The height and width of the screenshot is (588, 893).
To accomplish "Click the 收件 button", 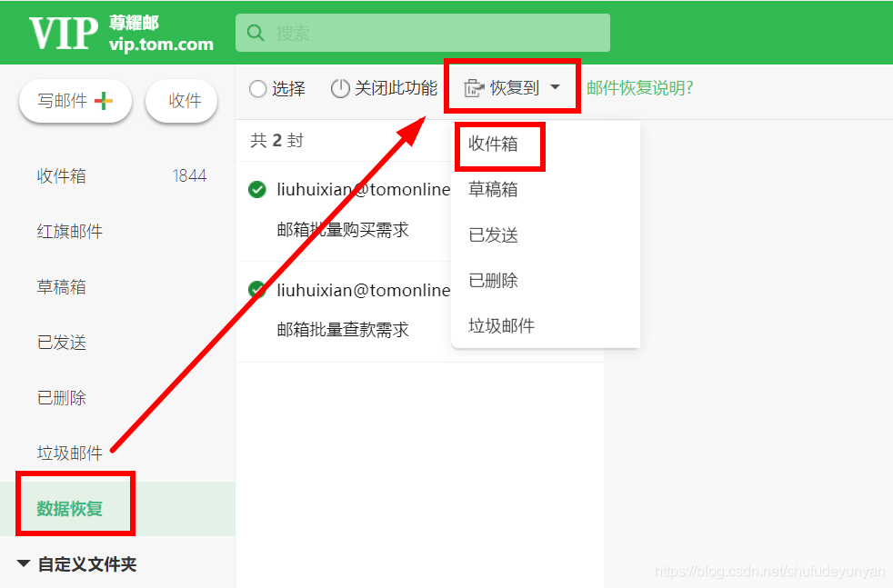I will click(x=181, y=101).
